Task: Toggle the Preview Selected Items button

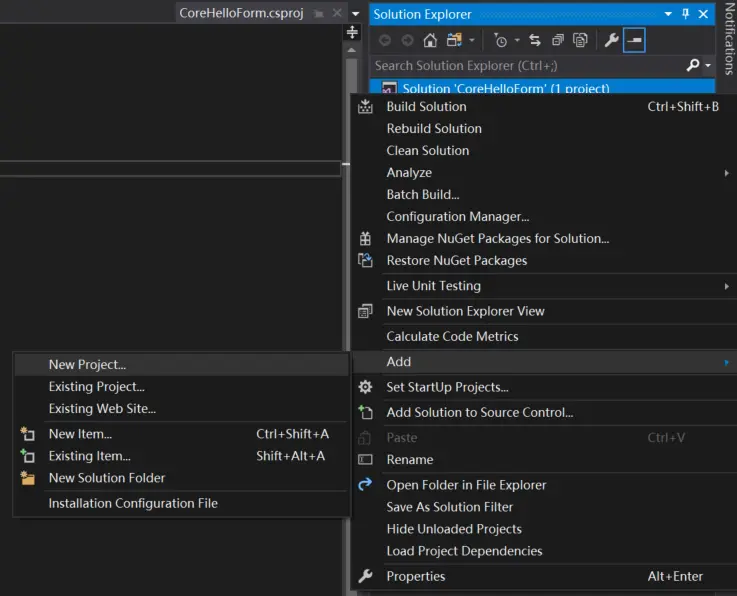Action: coord(634,40)
